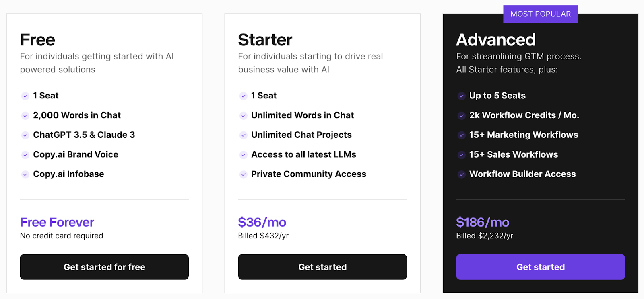Click checkmark icon next to ChatGPT 3.5 & Claude 3

[25, 135]
